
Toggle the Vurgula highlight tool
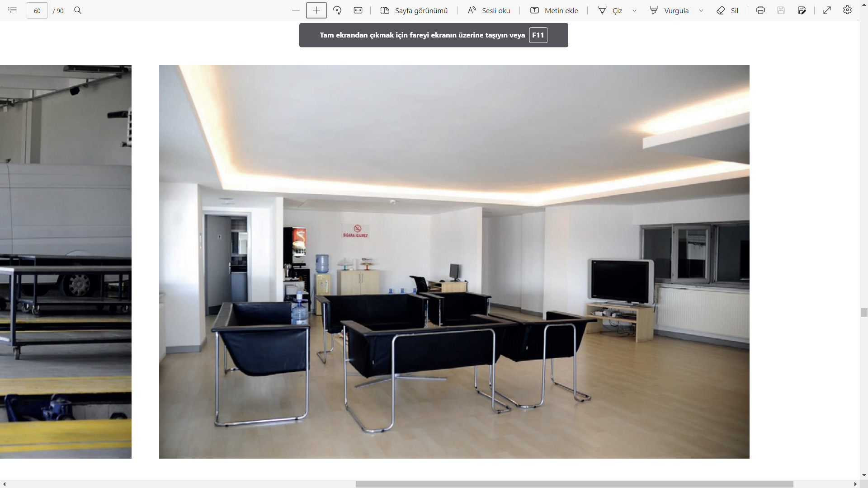point(670,10)
